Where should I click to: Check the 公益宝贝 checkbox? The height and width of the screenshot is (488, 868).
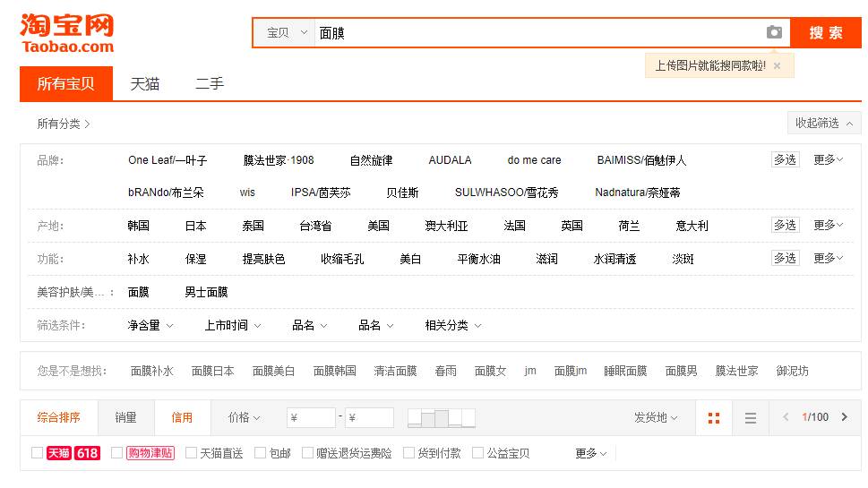(x=477, y=452)
